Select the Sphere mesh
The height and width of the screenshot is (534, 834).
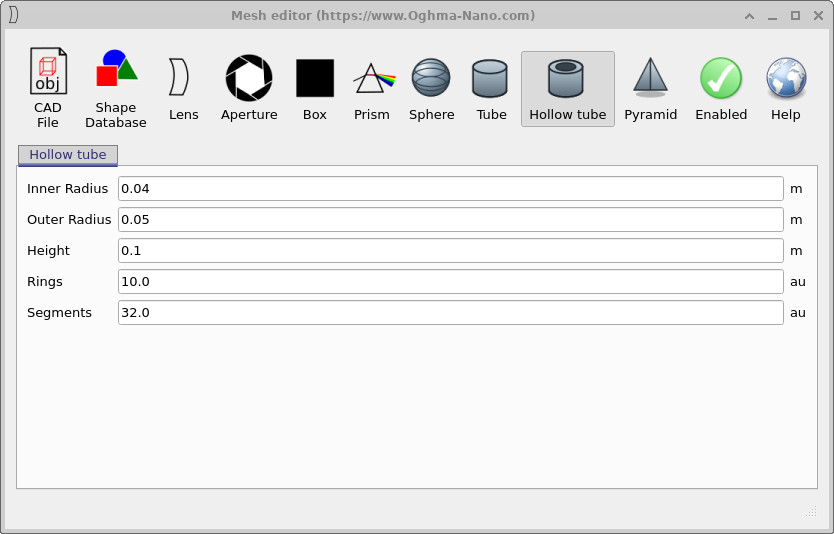coord(432,88)
